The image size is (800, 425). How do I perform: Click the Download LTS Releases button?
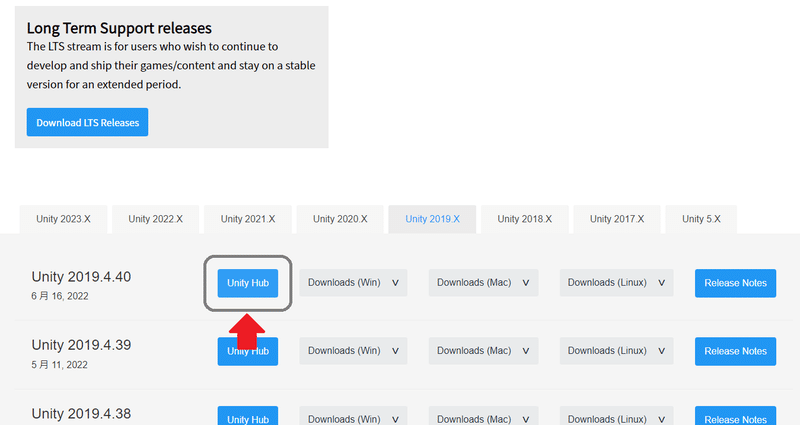[87, 122]
